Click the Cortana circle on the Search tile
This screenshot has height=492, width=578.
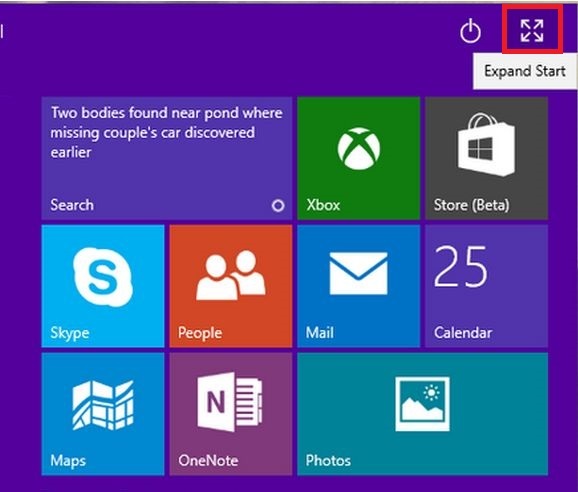click(278, 206)
